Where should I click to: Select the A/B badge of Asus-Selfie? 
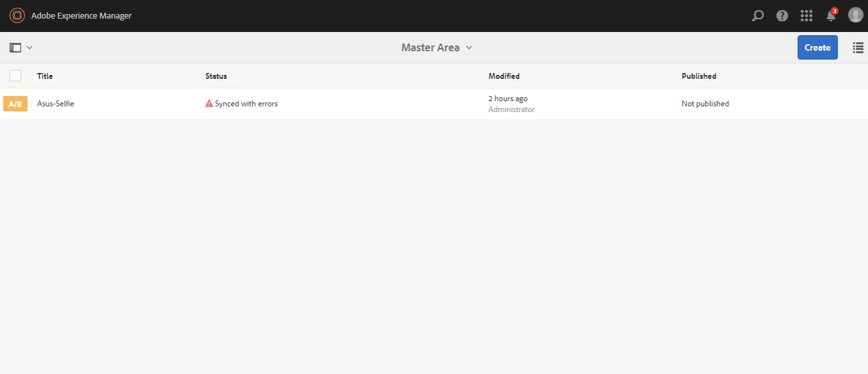click(x=15, y=104)
